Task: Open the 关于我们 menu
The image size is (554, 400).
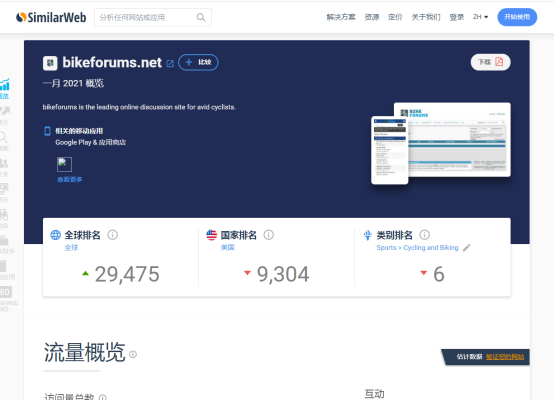Action: point(426,17)
